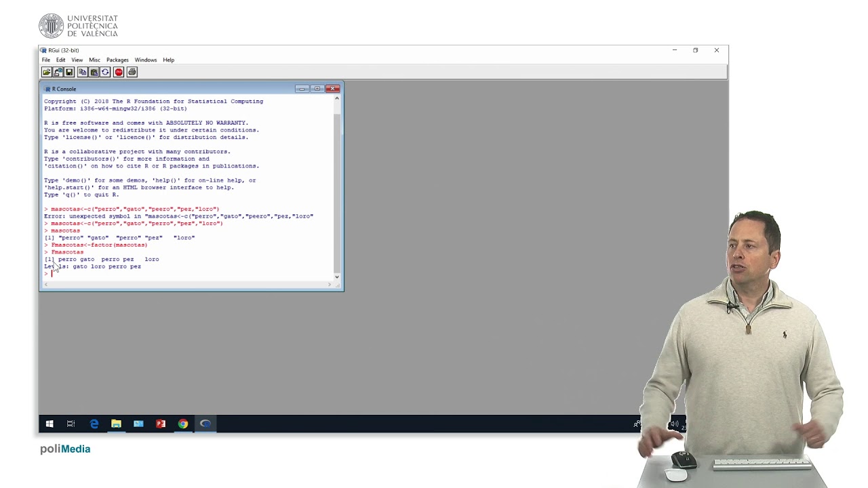Click the blue window app taskbar icon
This screenshot has height=488, width=868.
138,424
